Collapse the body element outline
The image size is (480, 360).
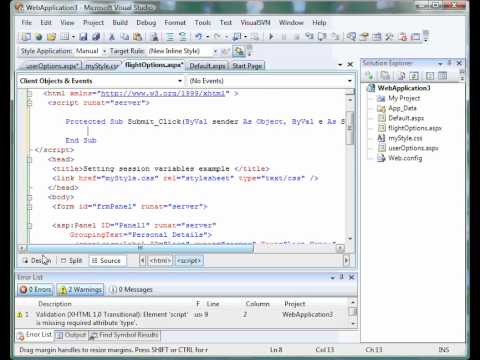click(29, 197)
